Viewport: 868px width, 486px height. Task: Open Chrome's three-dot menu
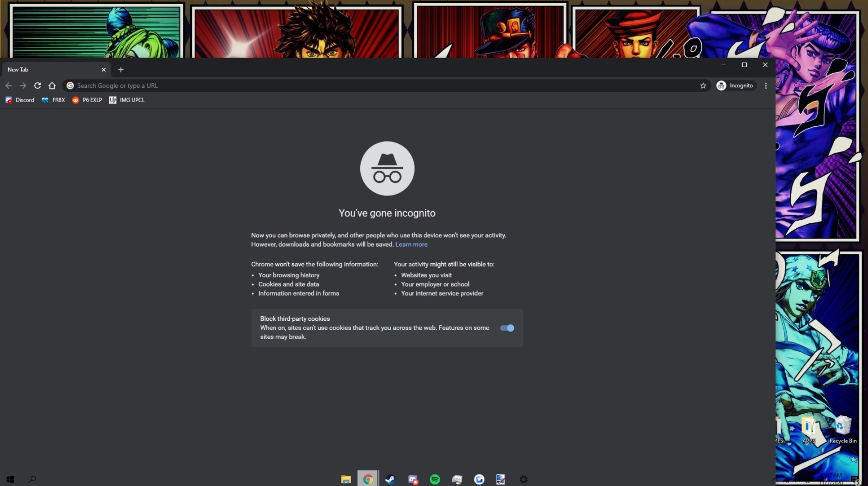click(x=766, y=86)
